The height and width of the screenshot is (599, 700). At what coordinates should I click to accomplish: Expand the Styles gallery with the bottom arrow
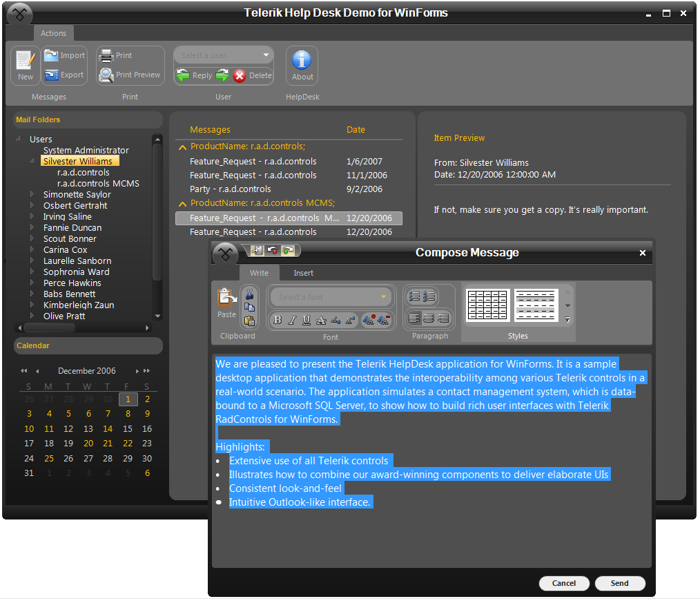tap(567, 320)
